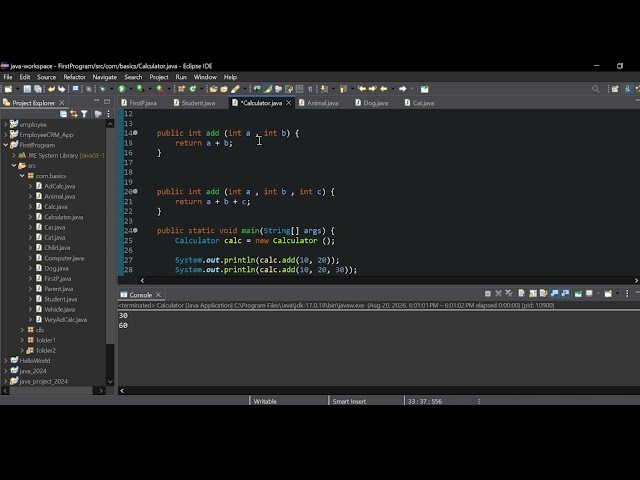Click the Terminate square icon in Console
The image size is (640, 480).
pyautogui.click(x=488, y=293)
